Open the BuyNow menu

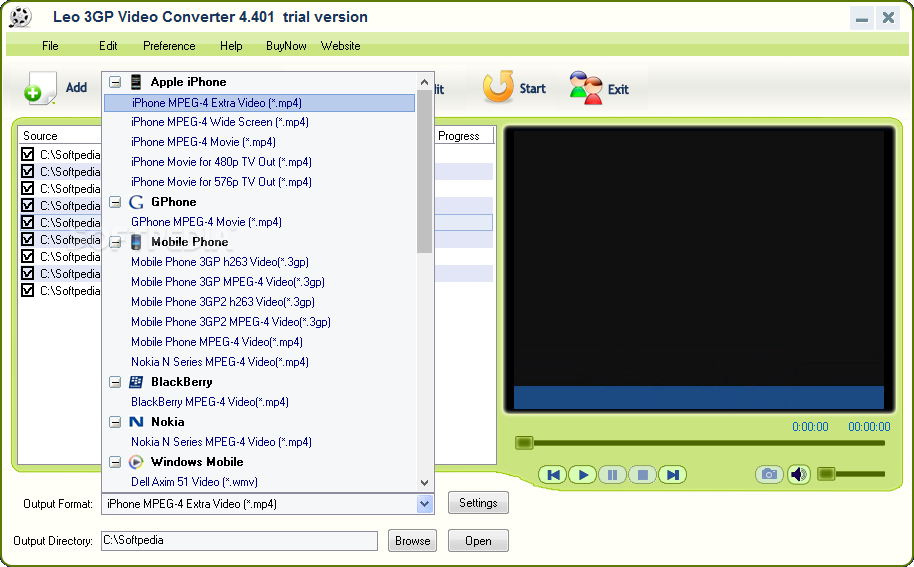(286, 46)
